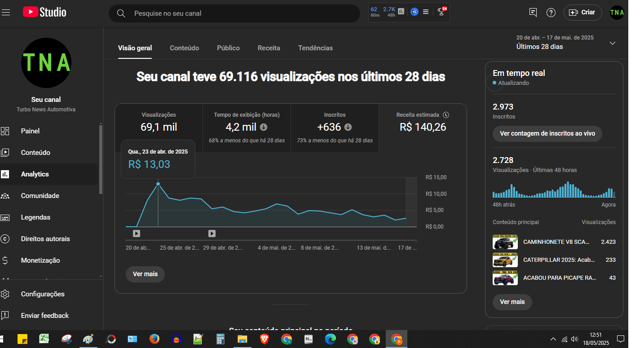Viewport: 644px width, 348px height.
Task: Click the second video marker under the chart
Action: 212,233
